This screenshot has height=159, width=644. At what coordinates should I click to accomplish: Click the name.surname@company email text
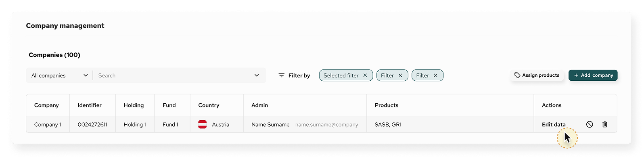327,125
